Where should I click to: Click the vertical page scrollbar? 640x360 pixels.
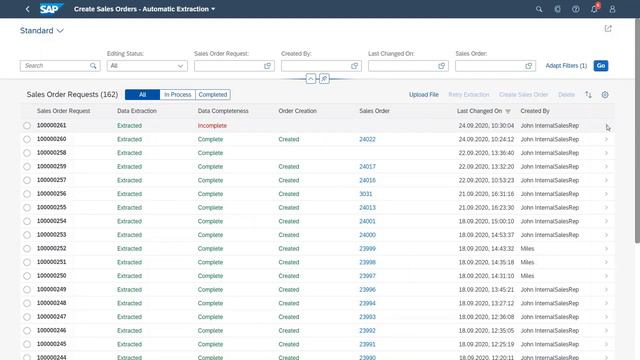637,131
